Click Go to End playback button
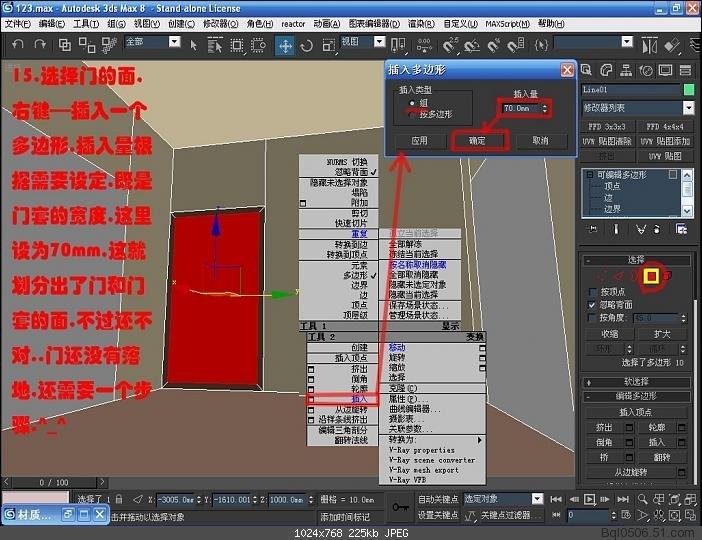 coord(623,499)
